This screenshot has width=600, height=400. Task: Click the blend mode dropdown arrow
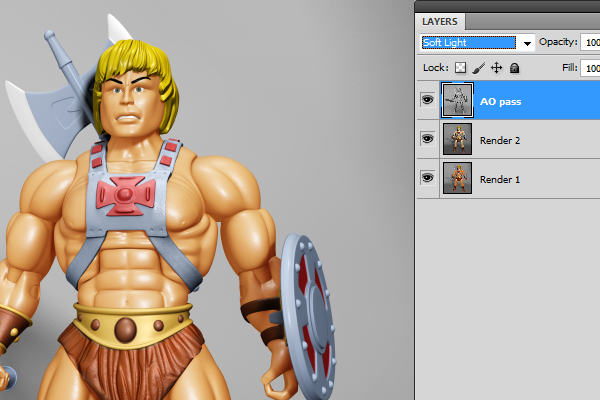(x=527, y=43)
